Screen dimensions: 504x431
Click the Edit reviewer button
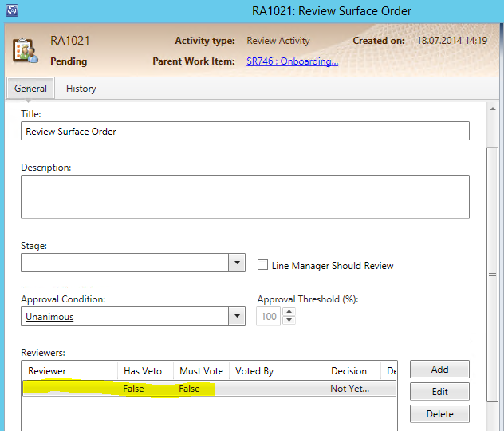(x=439, y=392)
